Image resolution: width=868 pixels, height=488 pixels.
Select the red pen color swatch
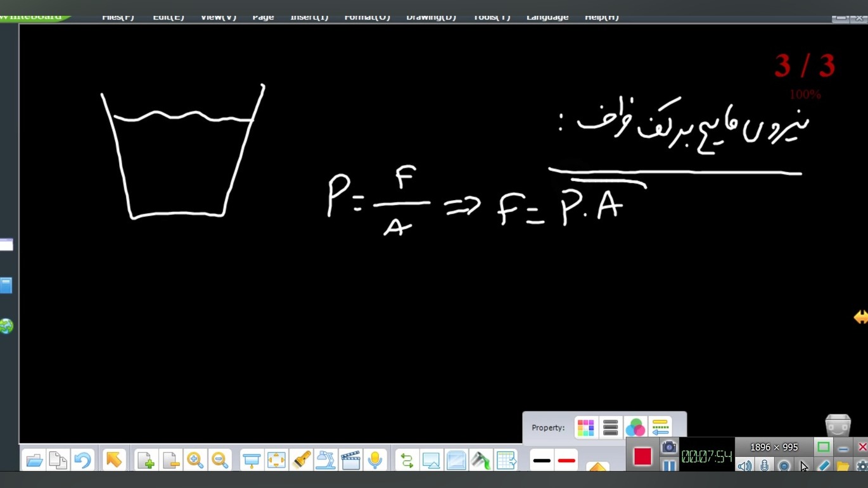coord(566,461)
